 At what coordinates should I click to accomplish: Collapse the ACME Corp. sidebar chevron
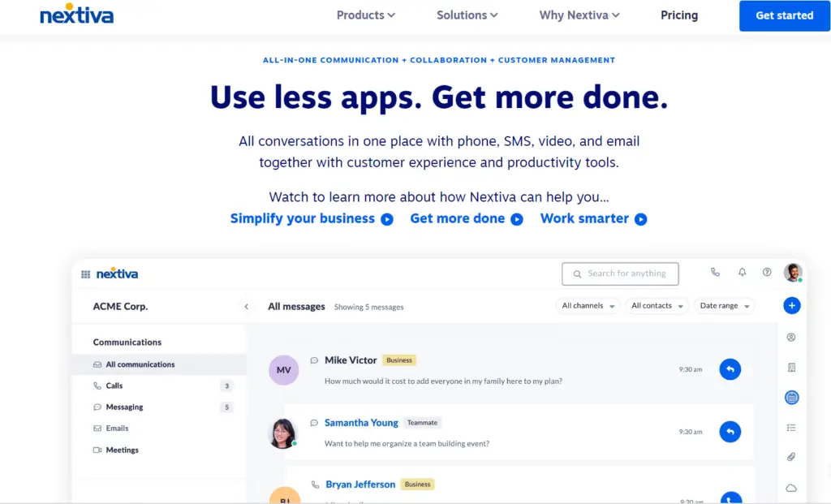(x=247, y=306)
